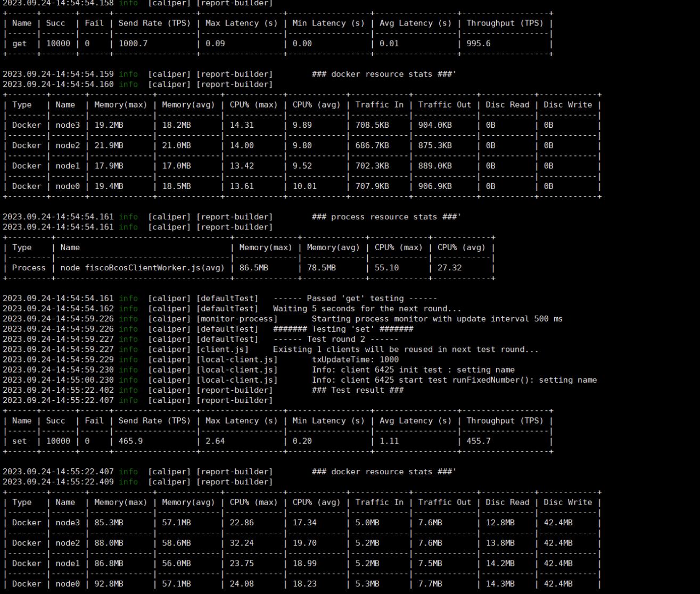Click the "Starting process monitor" log message
The height and width of the screenshot is (594, 700).
[x=437, y=319]
